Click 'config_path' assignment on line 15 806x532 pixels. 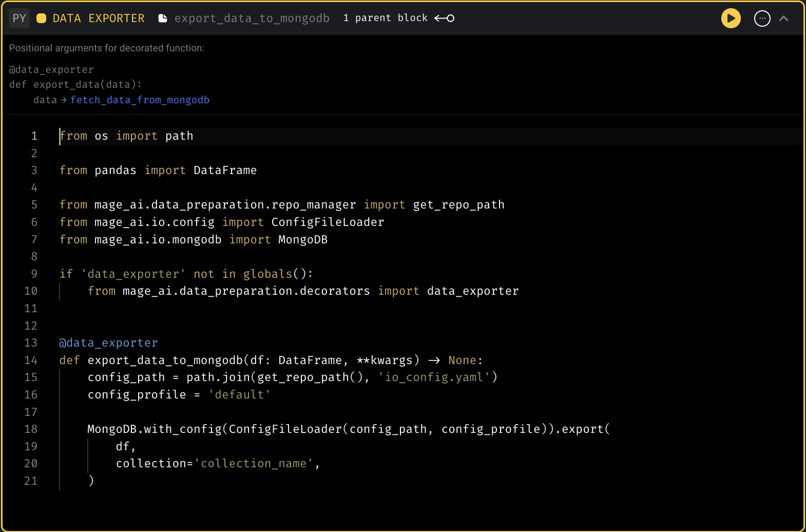pos(126,377)
